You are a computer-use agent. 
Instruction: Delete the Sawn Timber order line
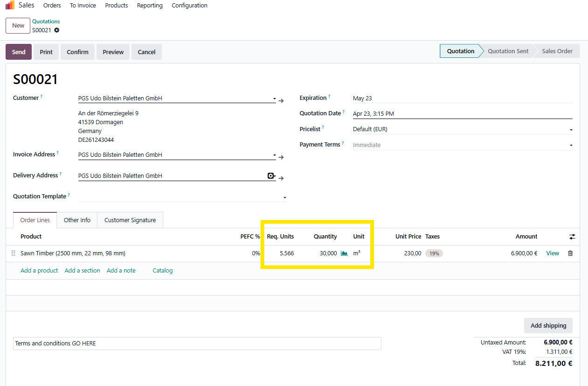570,253
